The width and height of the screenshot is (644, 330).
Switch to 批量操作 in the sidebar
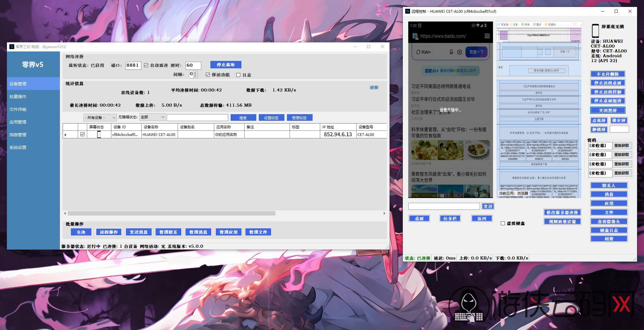coord(18,97)
